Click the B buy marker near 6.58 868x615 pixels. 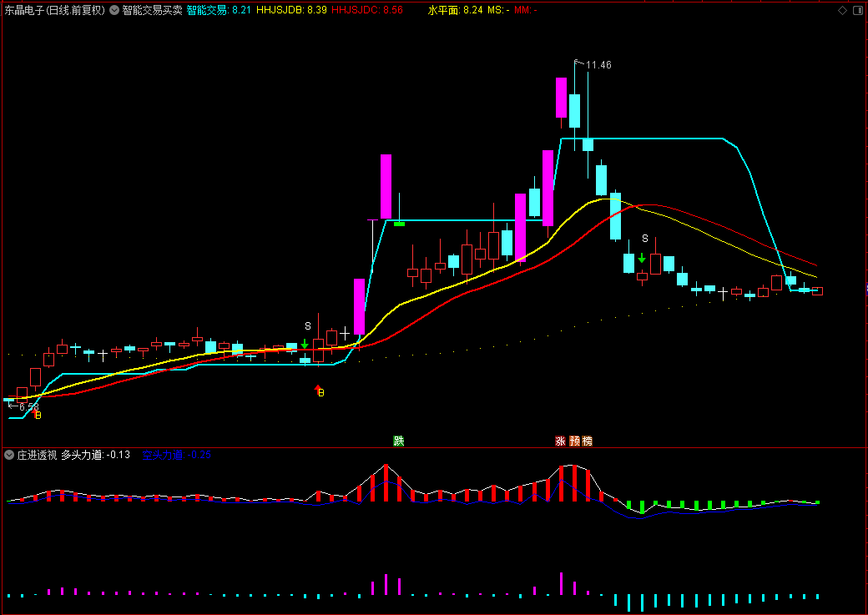(38, 416)
